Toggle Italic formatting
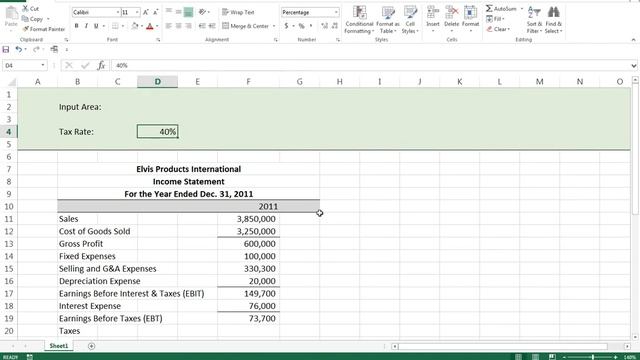 (86, 26)
